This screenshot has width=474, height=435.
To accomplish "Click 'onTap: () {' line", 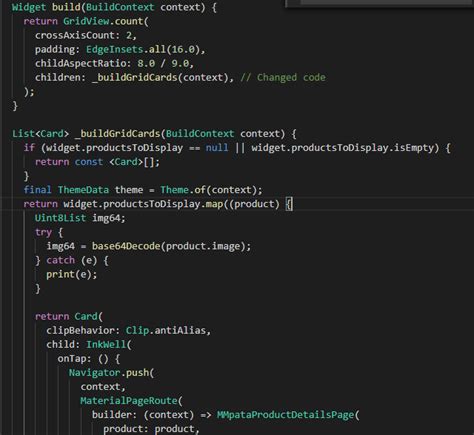I will 89,359.
